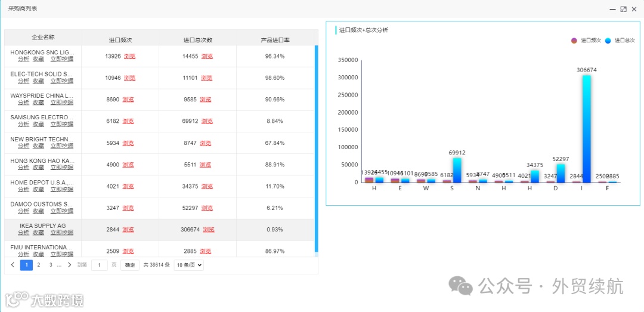Viewport: 644px width, 312px height.
Task: Open 浏览 next to frequency 6182
Action: tap(128, 121)
